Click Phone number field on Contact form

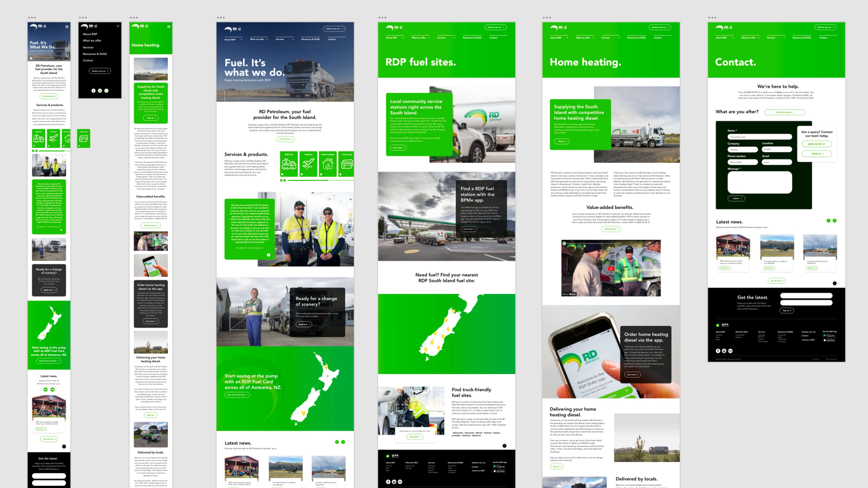click(x=743, y=162)
